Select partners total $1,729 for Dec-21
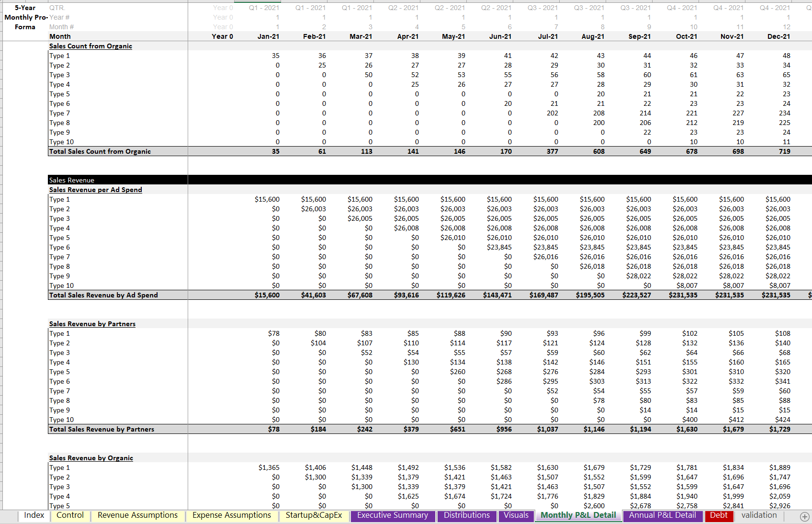 (x=779, y=429)
